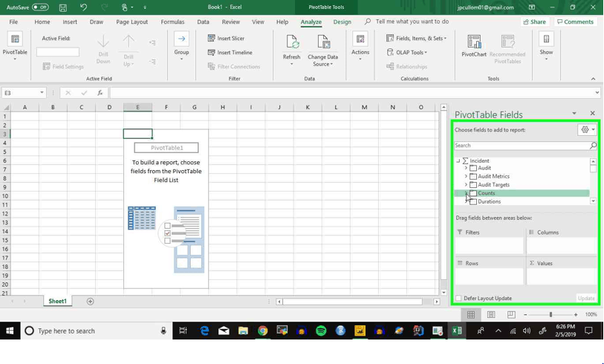The height and width of the screenshot is (364, 604).
Task: Zoom in with the plus button
Action: pyautogui.click(x=576, y=315)
